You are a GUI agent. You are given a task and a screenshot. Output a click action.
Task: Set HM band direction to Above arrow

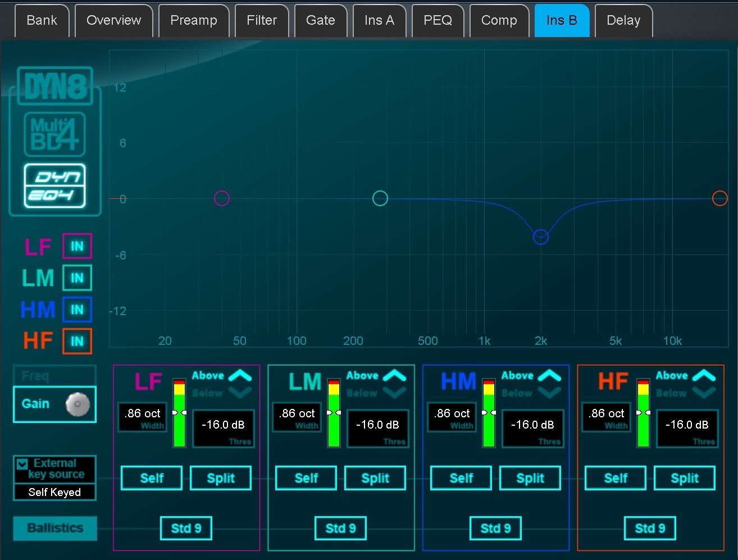point(549,375)
